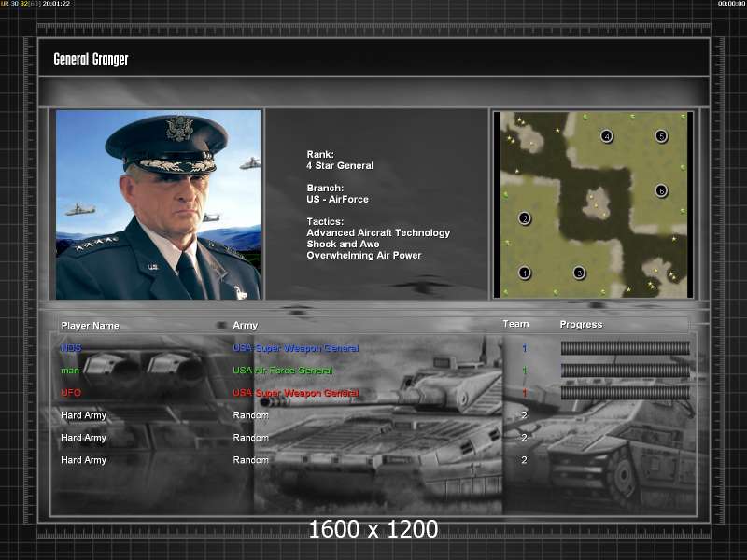The width and height of the screenshot is (747, 560).
Task: Click the progress bar for player man
Action: pyautogui.click(x=625, y=371)
